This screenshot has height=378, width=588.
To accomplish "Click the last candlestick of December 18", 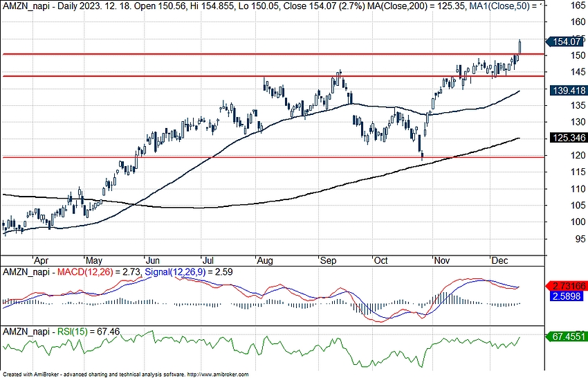I will (520, 46).
